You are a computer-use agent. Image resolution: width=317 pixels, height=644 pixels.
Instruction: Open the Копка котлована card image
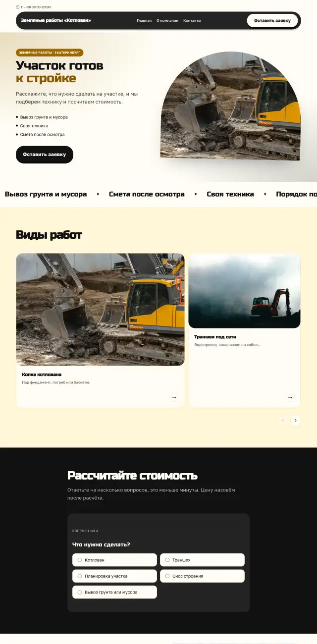[100, 310]
